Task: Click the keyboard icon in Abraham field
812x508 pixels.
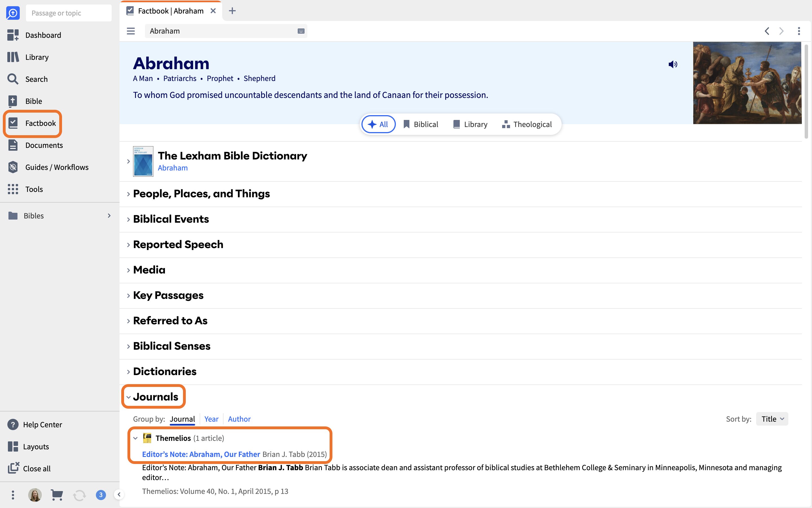Action: click(301, 31)
